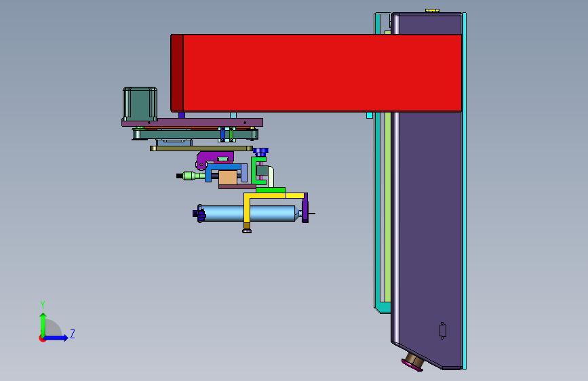Pick the small connector outline on cabinet
588x381 pixels.
tap(442, 331)
